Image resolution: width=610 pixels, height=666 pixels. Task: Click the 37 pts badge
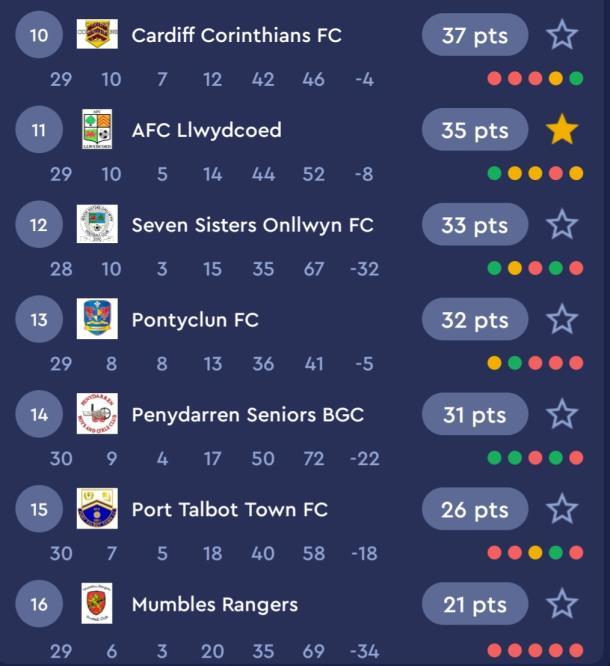click(x=475, y=35)
